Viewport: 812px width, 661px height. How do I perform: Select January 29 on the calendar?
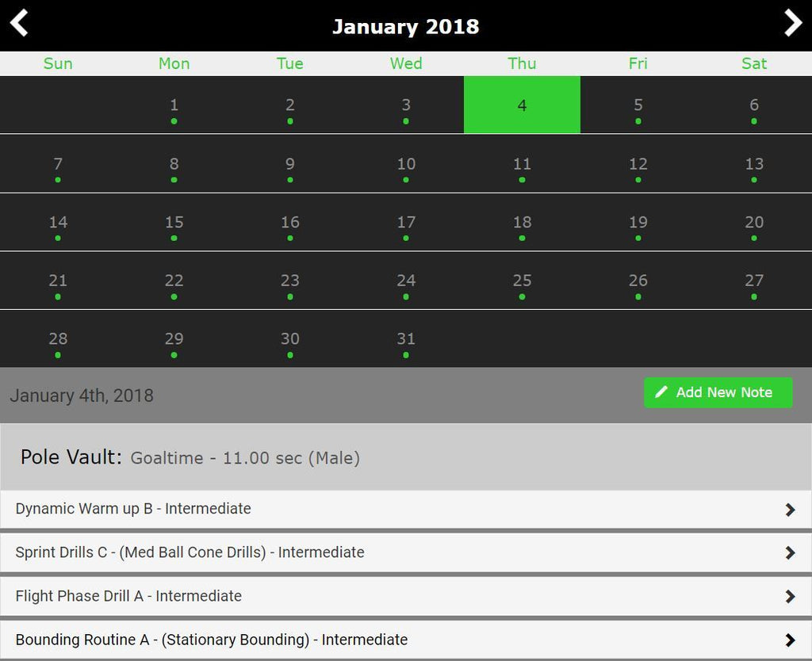point(174,339)
